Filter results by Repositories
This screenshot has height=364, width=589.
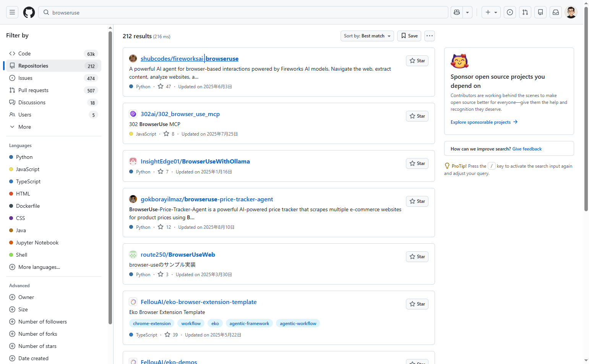[54, 66]
